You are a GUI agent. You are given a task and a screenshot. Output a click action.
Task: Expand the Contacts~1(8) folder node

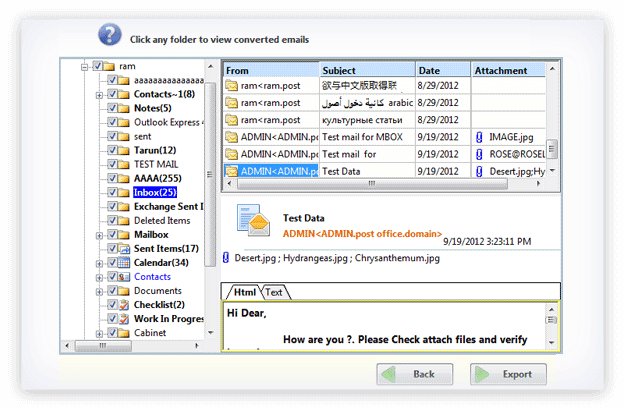coord(98,94)
